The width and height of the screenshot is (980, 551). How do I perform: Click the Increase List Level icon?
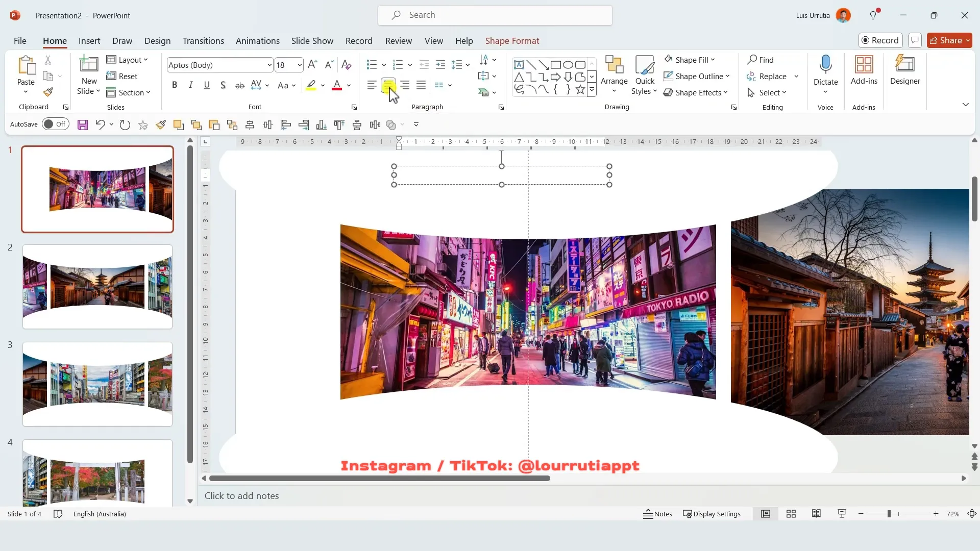pos(440,65)
